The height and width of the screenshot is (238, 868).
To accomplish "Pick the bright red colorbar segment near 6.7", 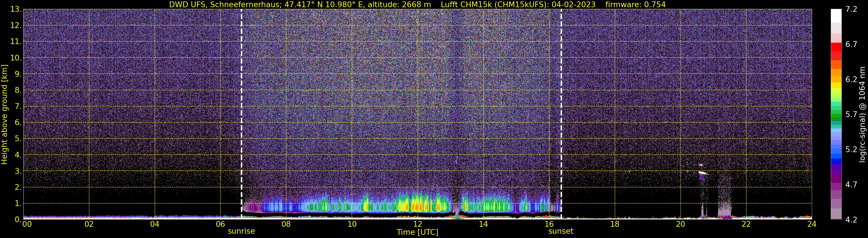I will [x=836, y=47].
